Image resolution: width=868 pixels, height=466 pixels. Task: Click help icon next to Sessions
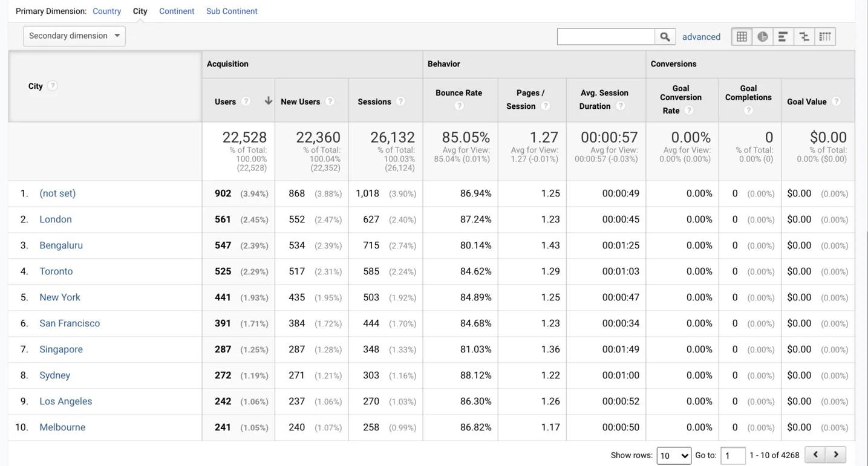400,102
